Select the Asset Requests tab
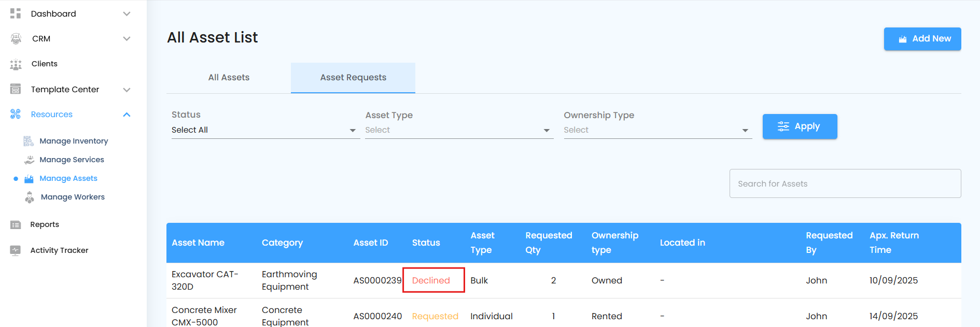Screen dimensions: 980x327 (x=353, y=78)
